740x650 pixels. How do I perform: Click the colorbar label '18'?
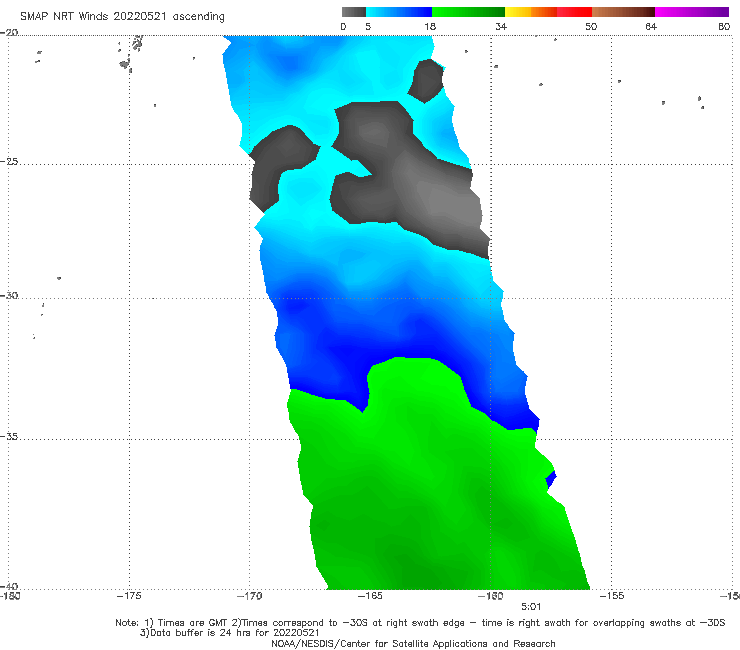430,26
